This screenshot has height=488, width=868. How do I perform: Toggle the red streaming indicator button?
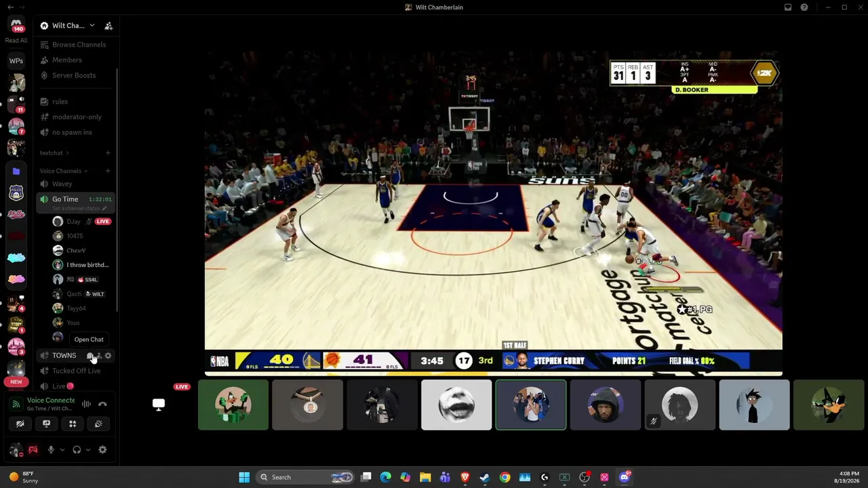(x=33, y=450)
